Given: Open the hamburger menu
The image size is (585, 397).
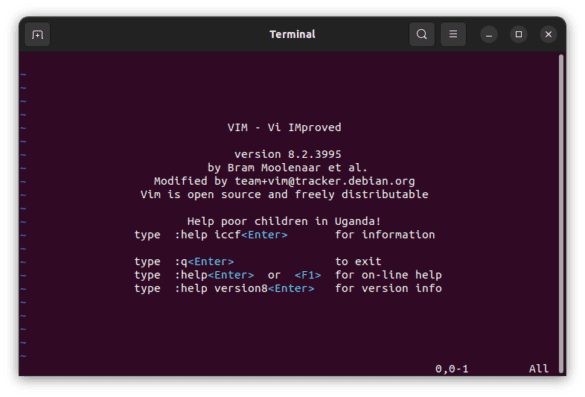Looking at the screenshot, I should [453, 34].
